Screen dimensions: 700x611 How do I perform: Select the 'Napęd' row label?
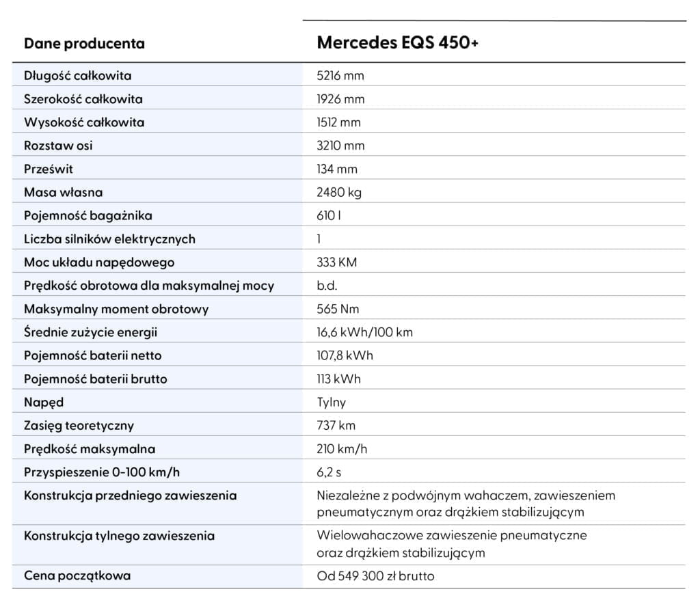tap(43, 402)
